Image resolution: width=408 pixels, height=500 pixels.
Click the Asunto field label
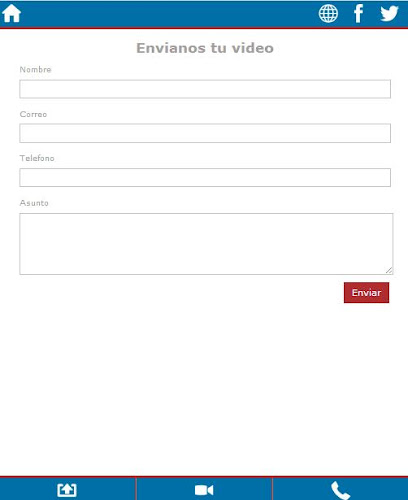tap(34, 203)
